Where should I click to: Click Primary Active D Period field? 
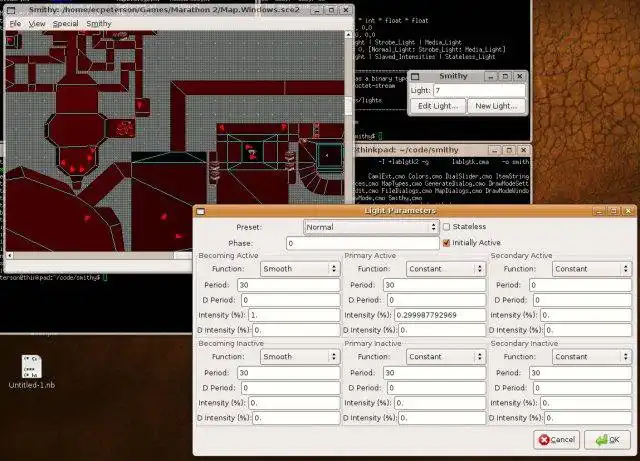(x=436, y=300)
